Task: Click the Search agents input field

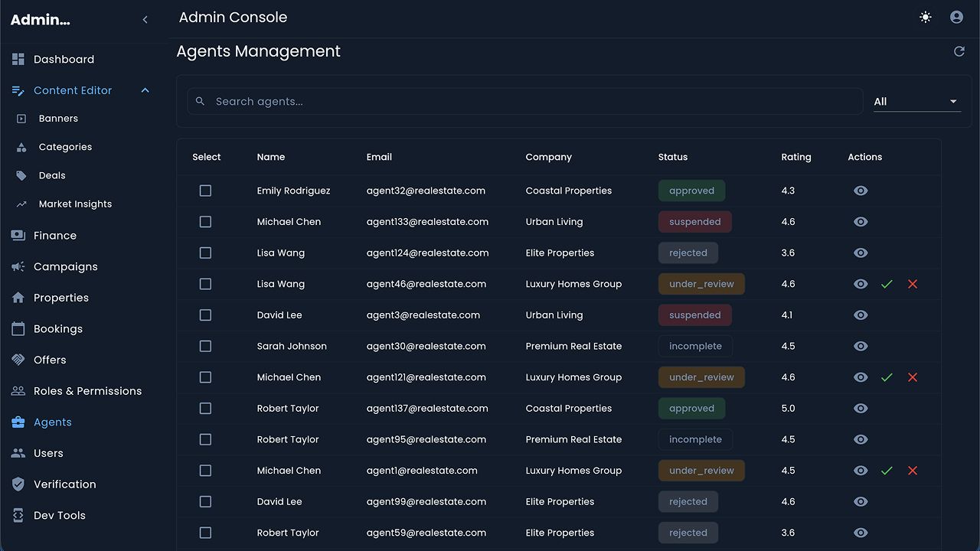Action: (528, 102)
